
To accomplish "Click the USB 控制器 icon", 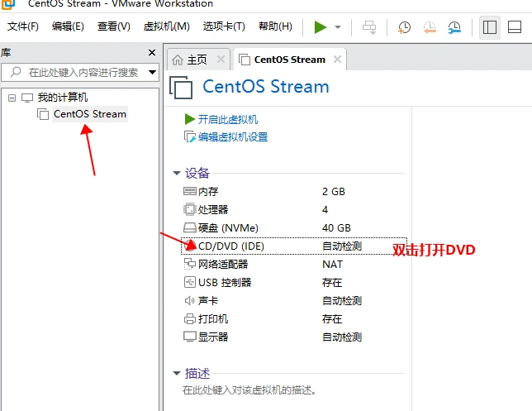I will [190, 282].
